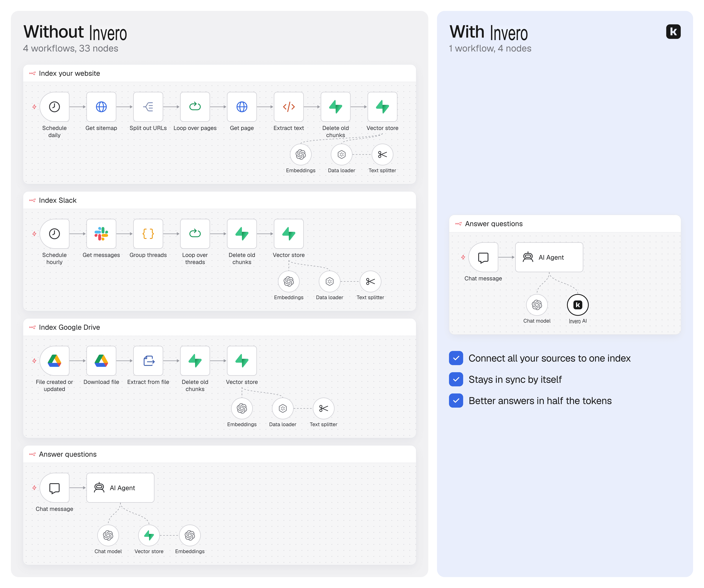Open the Invero AI node

click(578, 305)
